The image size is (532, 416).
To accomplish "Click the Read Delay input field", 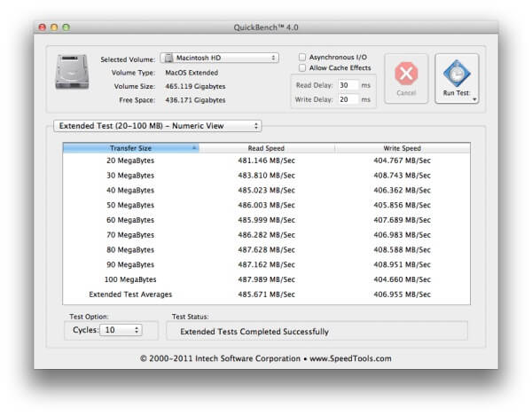I will [348, 85].
